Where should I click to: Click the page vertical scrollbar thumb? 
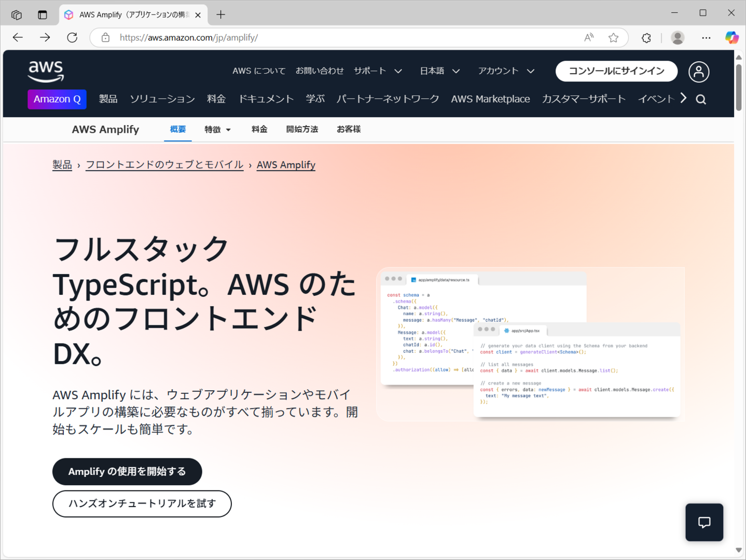click(739, 87)
